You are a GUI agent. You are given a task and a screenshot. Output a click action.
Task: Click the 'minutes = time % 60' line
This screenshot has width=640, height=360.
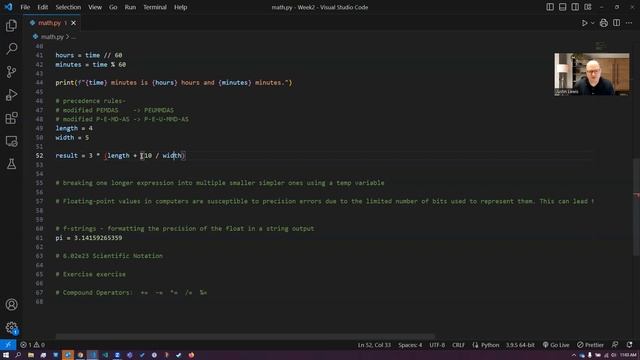click(x=91, y=64)
